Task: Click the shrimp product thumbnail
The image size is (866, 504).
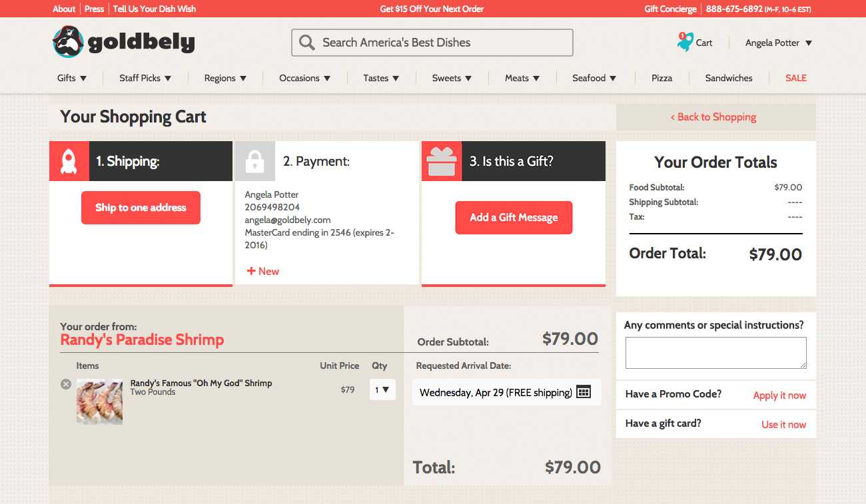Action: 100,401
